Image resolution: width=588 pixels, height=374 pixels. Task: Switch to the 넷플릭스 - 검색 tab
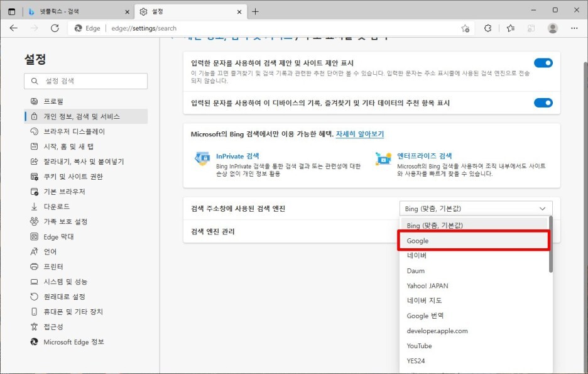tap(78, 12)
